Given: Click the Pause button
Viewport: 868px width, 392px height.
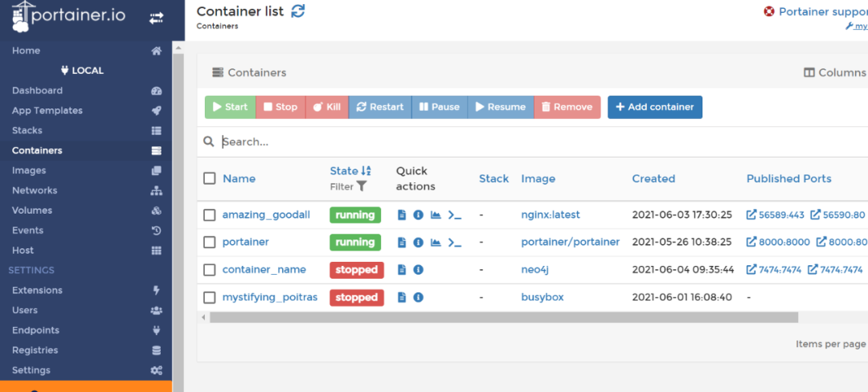Looking at the screenshot, I should (x=440, y=108).
